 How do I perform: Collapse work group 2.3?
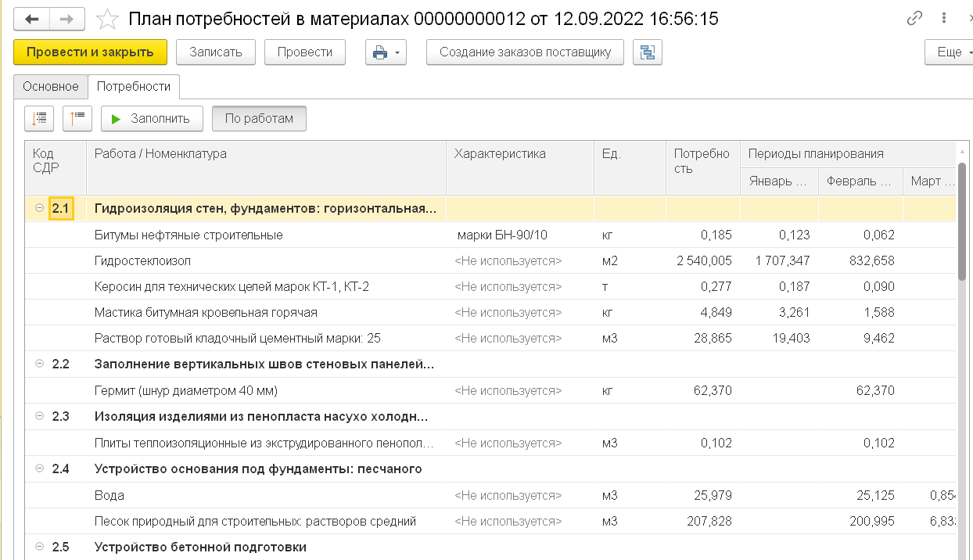[x=39, y=417]
